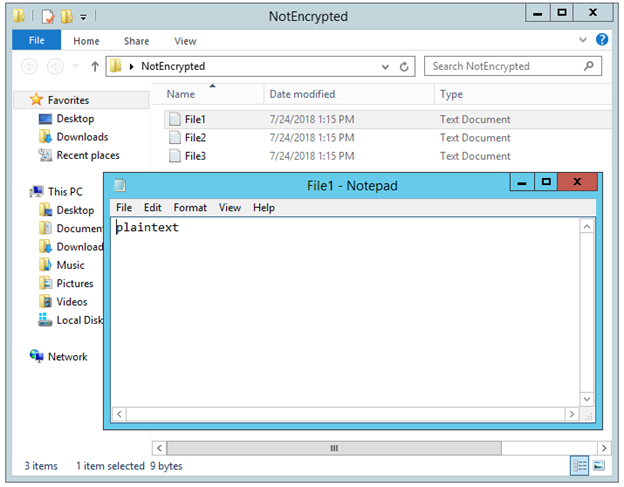This screenshot has width=624, height=487.
Task: Switch to the Home ribbon tab
Action: pos(86,41)
